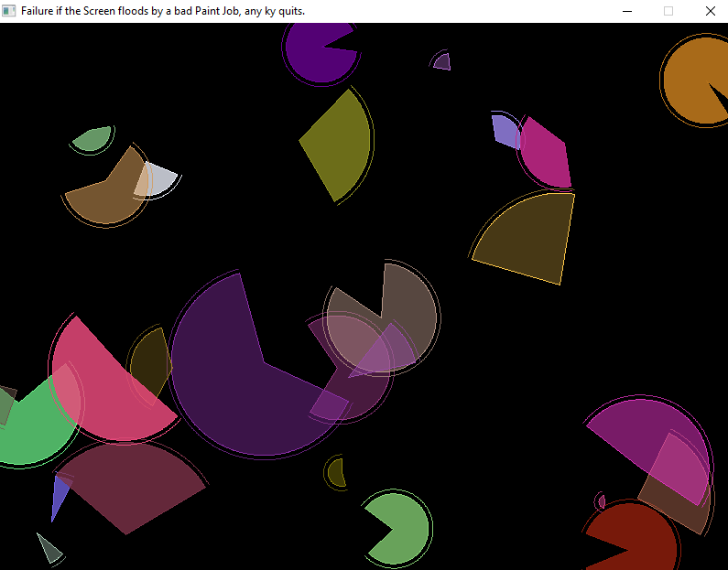Viewport: 728px width, 570px height.
Task: Click the lavender blue small sector
Action: click(505, 130)
